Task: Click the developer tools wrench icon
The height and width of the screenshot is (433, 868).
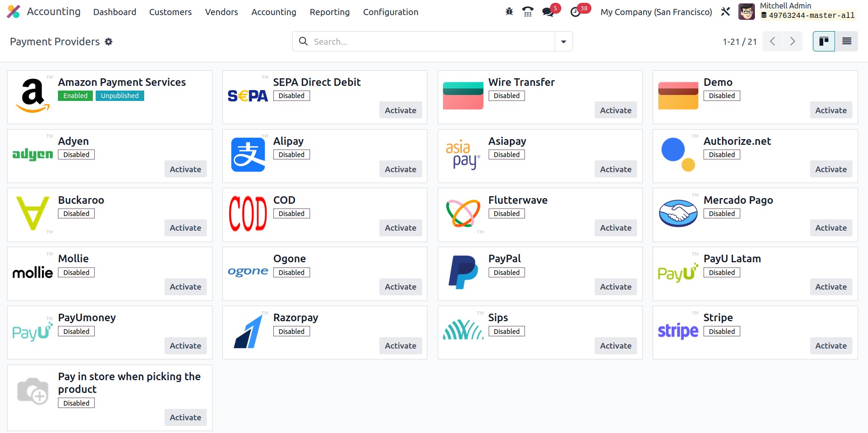Action: [725, 12]
